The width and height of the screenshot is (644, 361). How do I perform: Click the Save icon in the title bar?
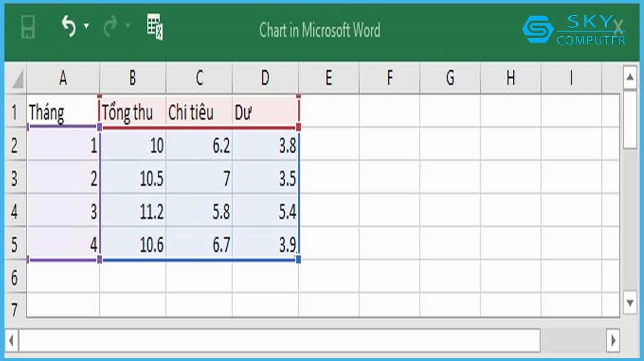coord(29,27)
